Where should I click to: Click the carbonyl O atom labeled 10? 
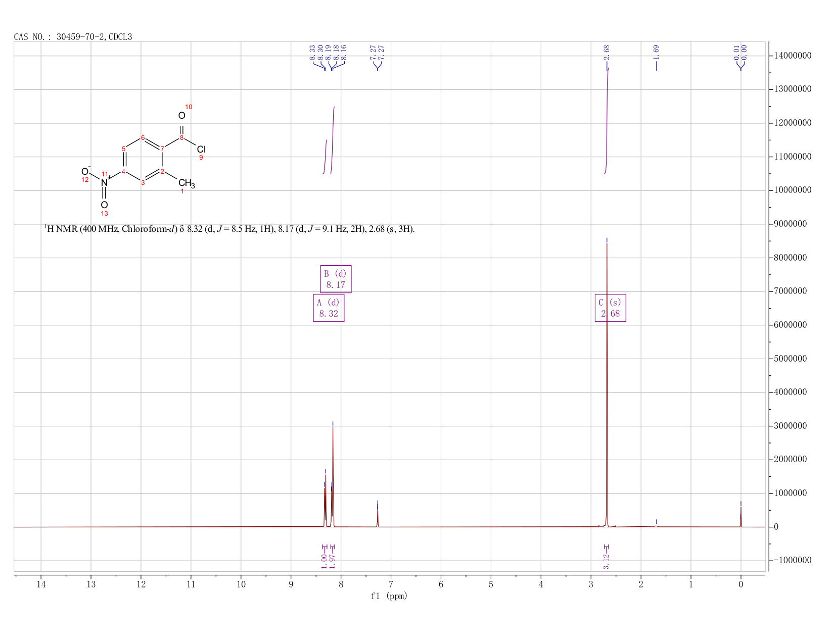click(182, 116)
